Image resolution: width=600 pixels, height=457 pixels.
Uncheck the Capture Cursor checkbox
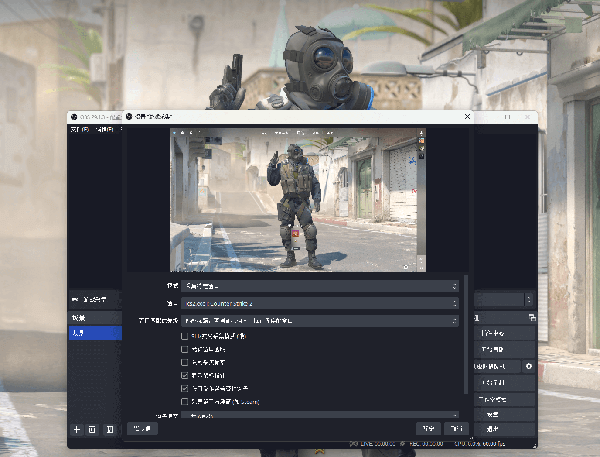[184, 375]
